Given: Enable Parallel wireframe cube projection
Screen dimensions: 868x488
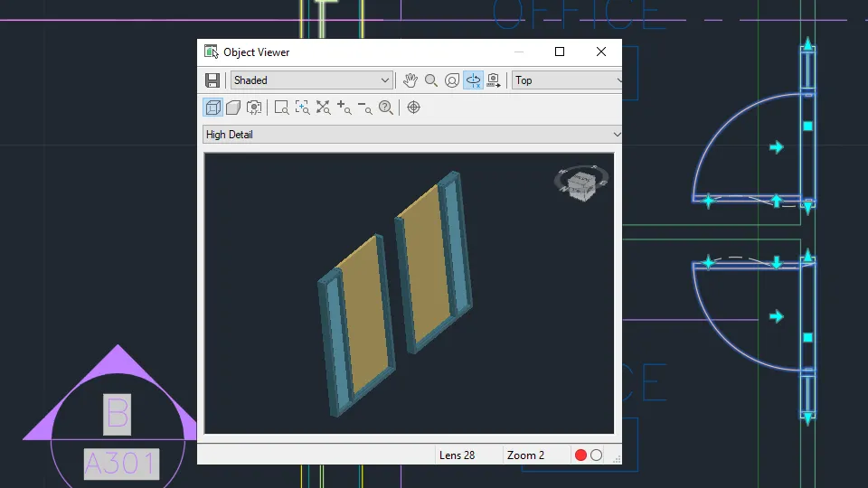Looking at the screenshot, I should 213,108.
